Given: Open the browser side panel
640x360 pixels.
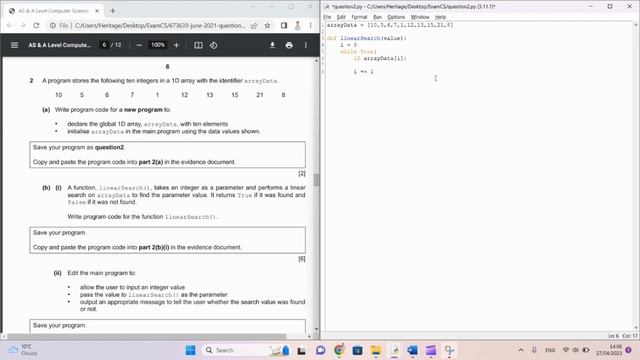Looking at the screenshot, I should (x=284, y=25).
